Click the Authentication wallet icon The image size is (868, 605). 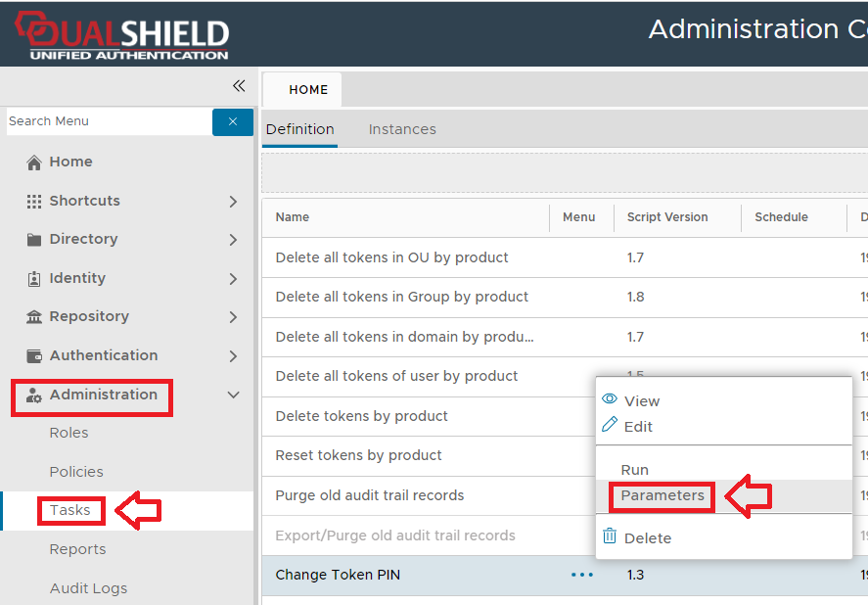[x=34, y=355]
